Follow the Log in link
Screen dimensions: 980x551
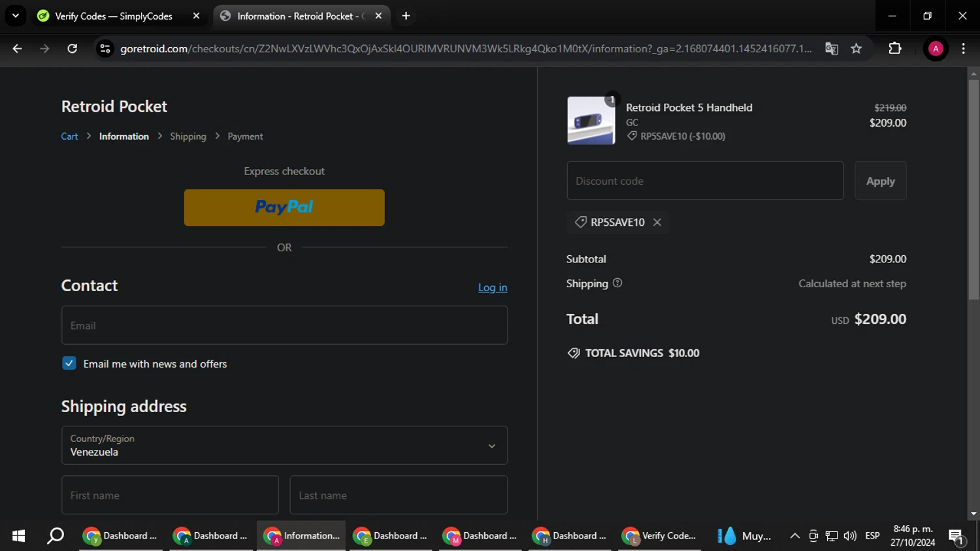[x=493, y=287]
